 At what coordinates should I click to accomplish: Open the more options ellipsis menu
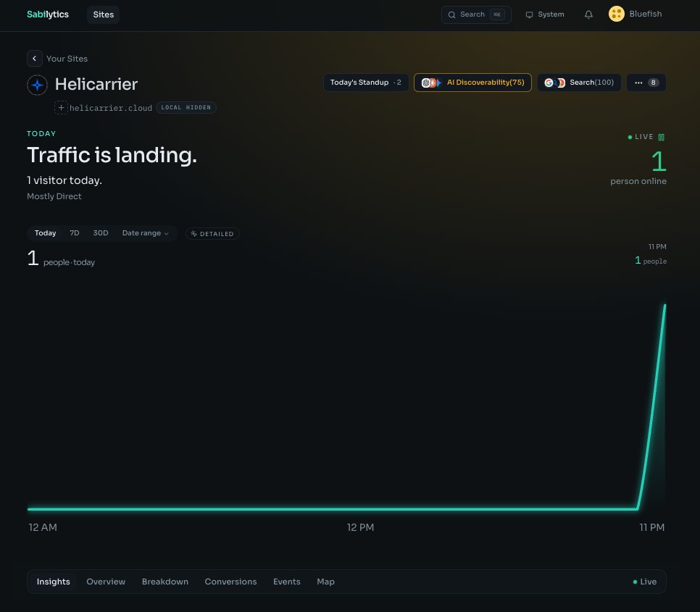[x=646, y=83]
